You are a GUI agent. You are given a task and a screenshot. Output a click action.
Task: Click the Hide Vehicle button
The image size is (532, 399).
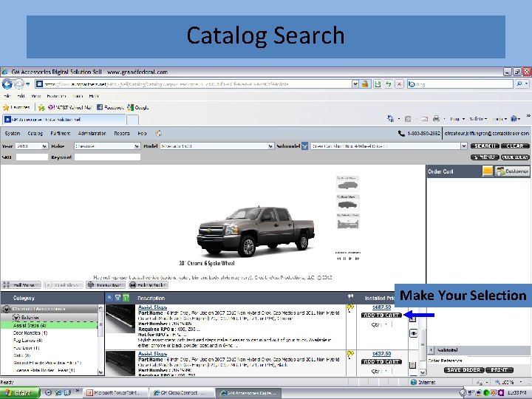tap(148, 285)
